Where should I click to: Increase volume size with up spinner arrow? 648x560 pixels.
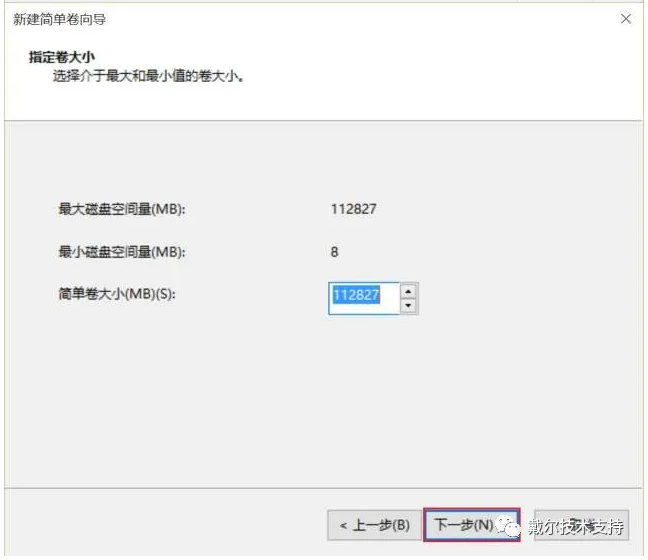[408, 291]
